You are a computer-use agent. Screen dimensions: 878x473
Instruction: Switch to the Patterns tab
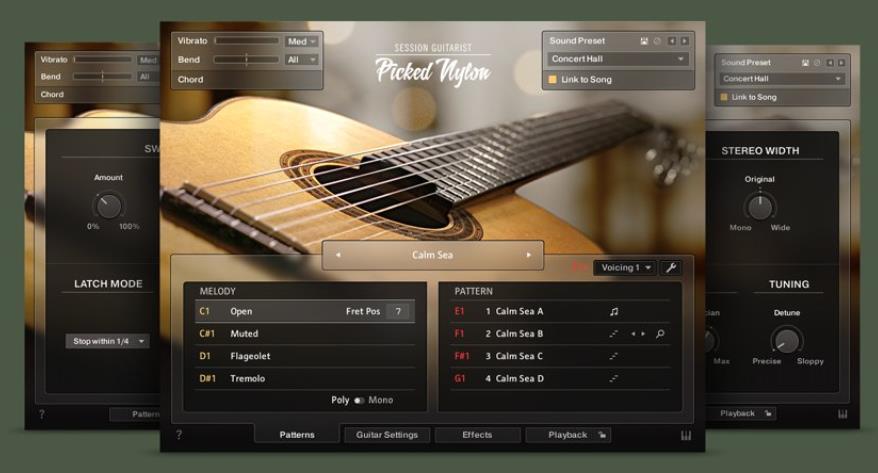297,435
